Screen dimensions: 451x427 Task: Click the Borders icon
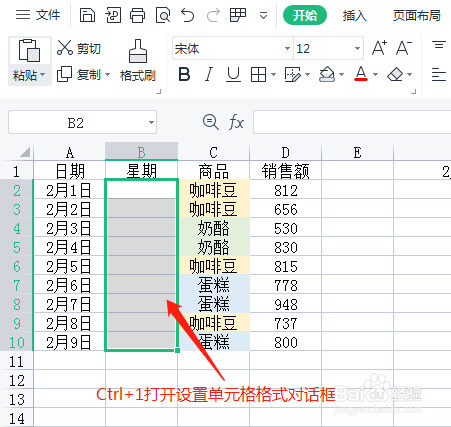tap(258, 74)
